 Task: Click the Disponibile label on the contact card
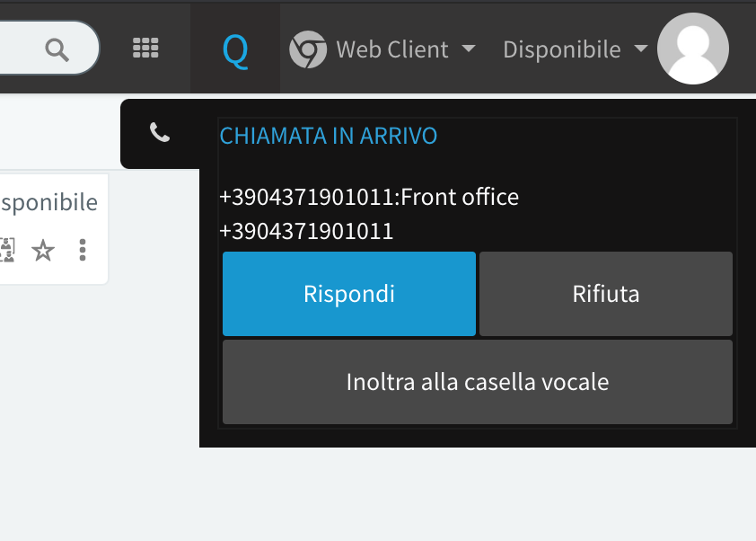pos(48,202)
